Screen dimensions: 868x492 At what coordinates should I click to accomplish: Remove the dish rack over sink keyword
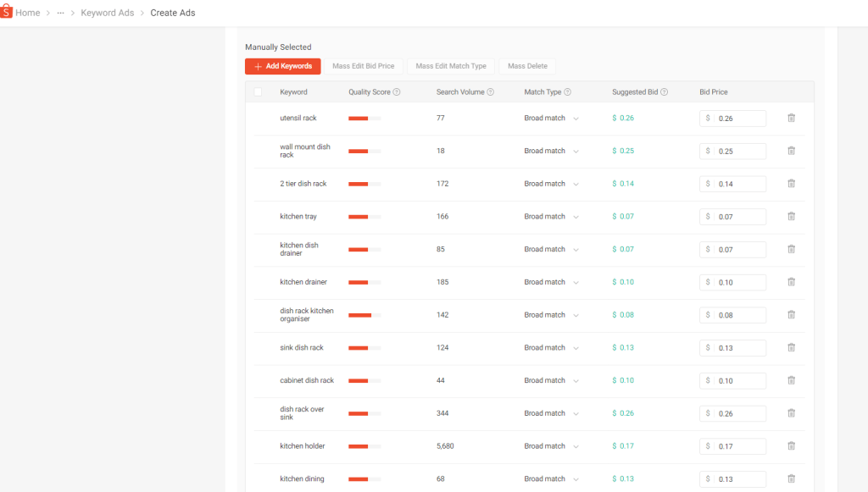[x=791, y=413]
